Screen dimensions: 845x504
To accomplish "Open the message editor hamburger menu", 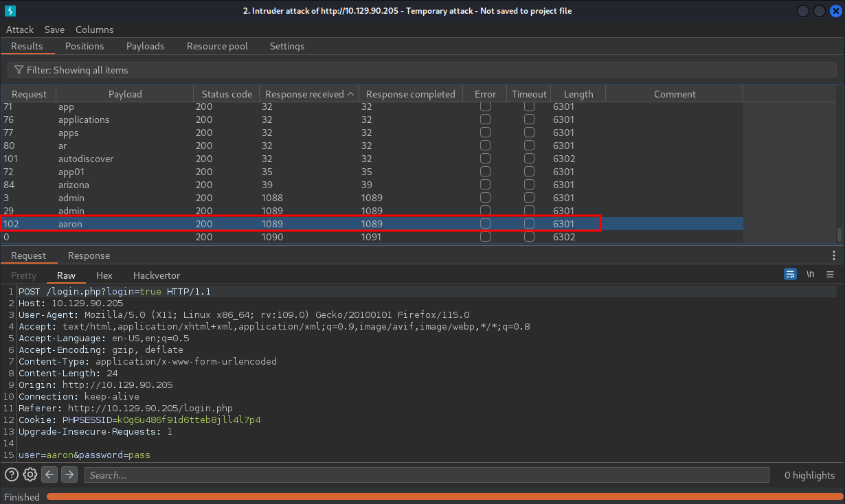I will tap(830, 274).
